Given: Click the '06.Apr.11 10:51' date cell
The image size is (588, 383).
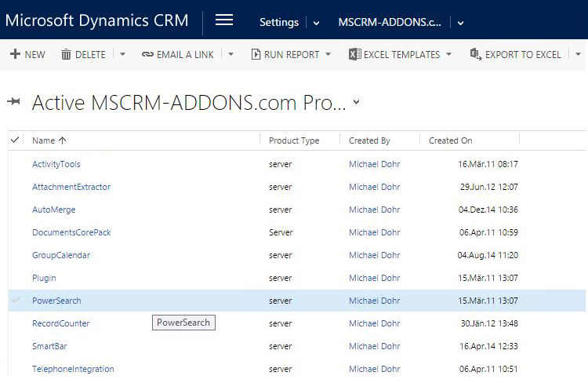Looking at the screenshot, I should click(488, 369).
